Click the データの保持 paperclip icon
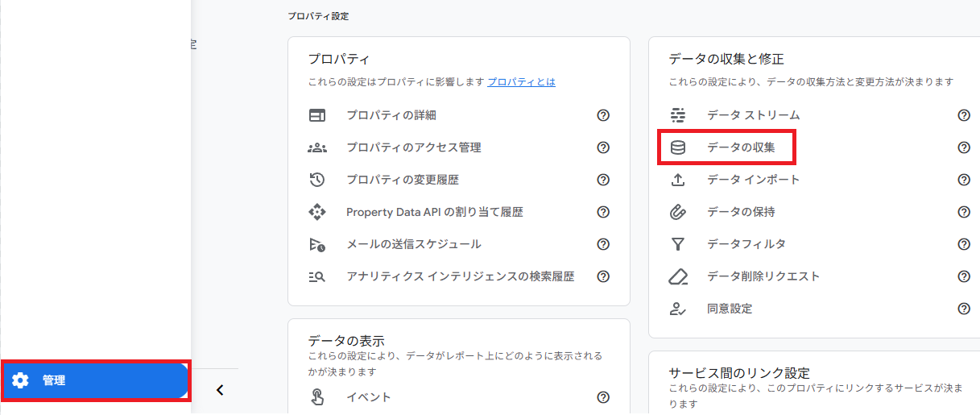980x415 pixels. 678,212
